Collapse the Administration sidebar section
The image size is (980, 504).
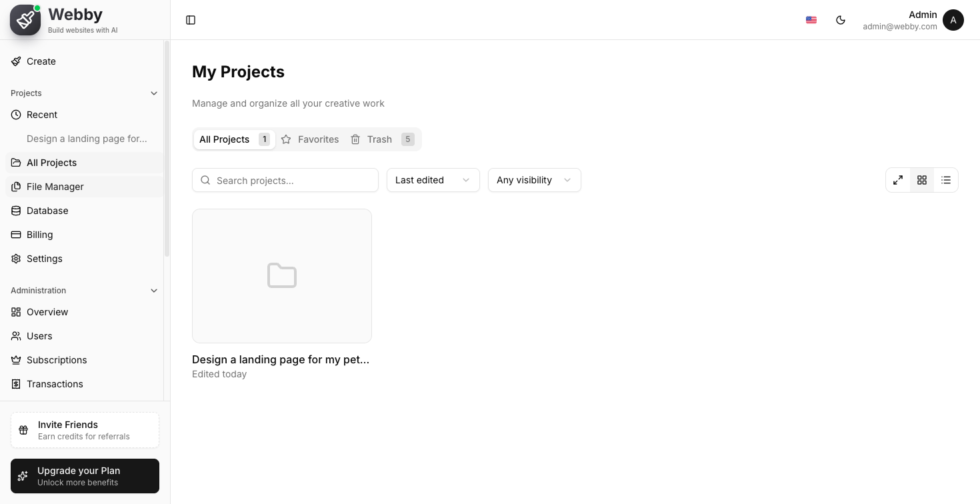154,291
